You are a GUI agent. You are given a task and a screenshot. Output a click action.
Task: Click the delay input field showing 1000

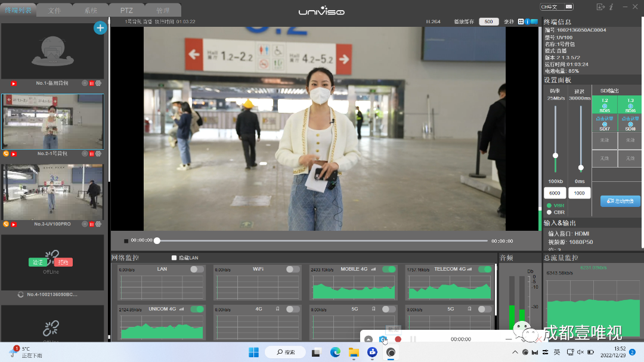click(580, 193)
